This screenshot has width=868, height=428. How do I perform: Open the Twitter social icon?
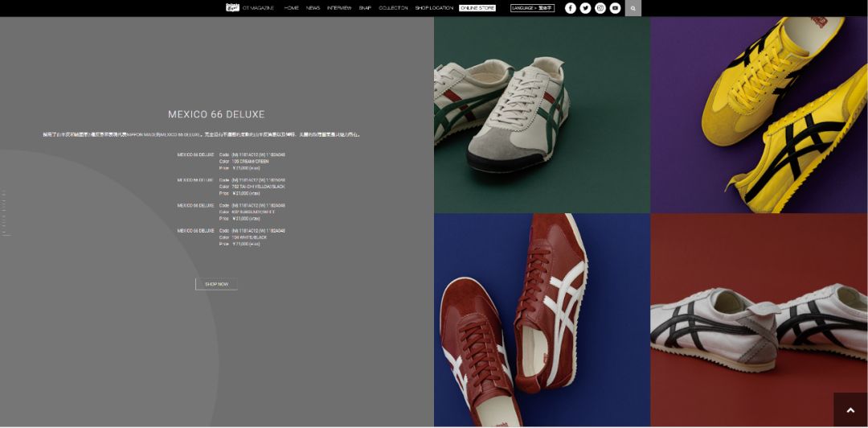pyautogui.click(x=585, y=8)
